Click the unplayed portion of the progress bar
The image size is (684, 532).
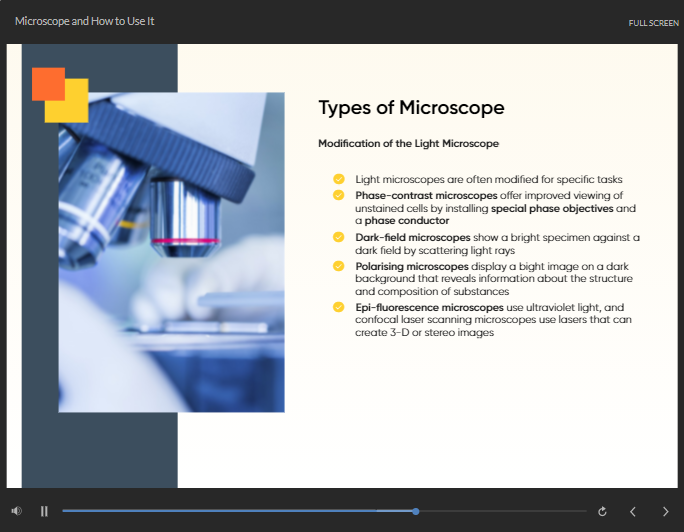pyautogui.click(x=503, y=511)
